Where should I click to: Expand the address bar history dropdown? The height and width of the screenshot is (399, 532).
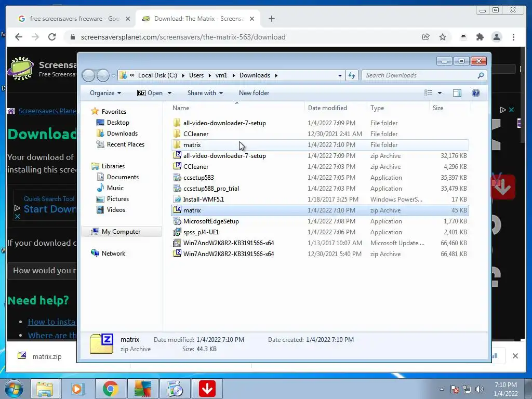point(340,75)
